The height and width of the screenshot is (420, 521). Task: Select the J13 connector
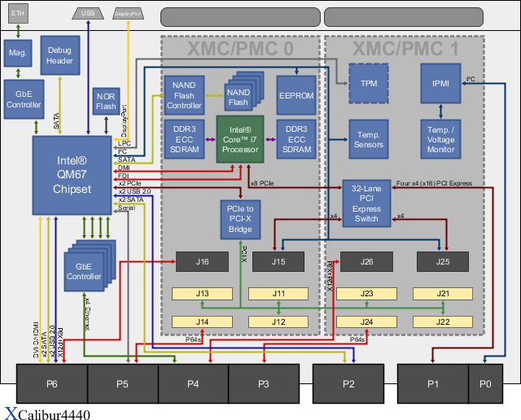coord(202,294)
